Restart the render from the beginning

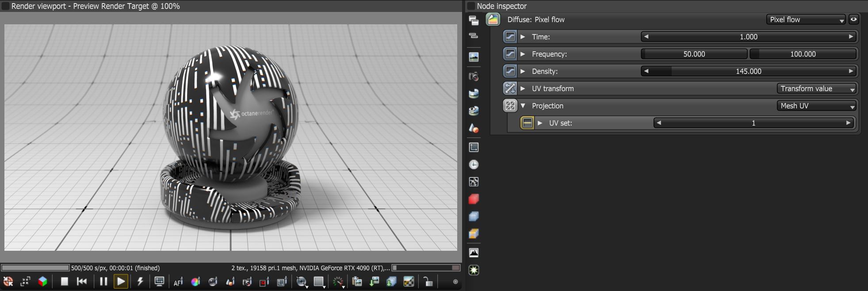coord(82,281)
